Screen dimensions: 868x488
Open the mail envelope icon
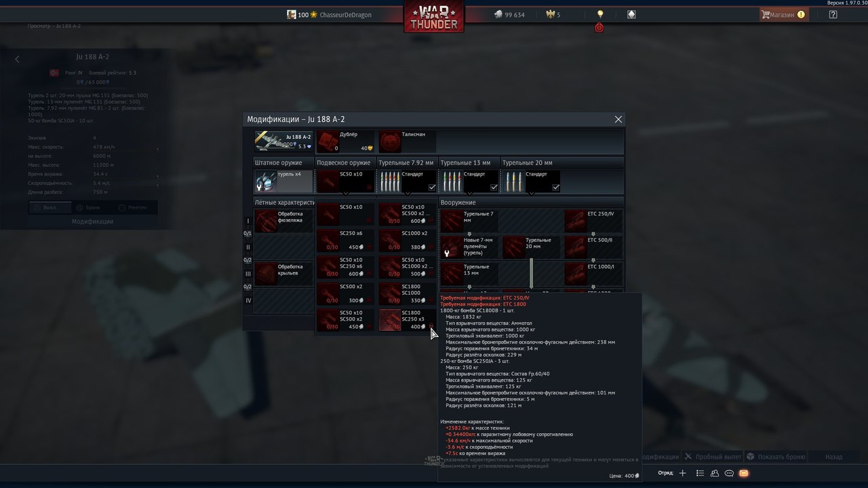[744, 473]
